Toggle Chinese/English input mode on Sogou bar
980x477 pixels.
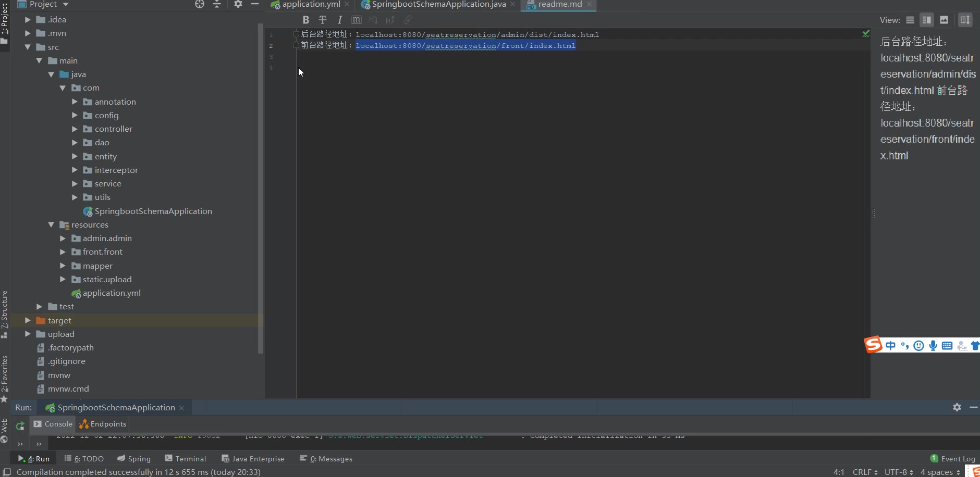click(x=890, y=346)
